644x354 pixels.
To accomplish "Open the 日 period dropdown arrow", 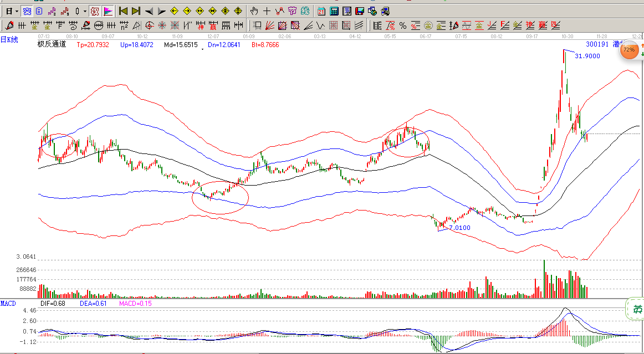I will tap(17, 11).
